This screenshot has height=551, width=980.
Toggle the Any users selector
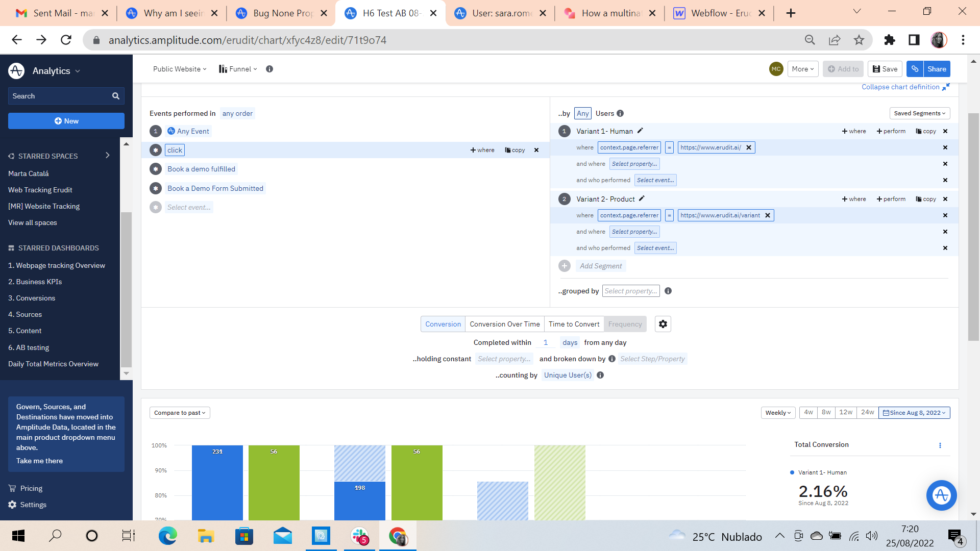click(x=582, y=113)
